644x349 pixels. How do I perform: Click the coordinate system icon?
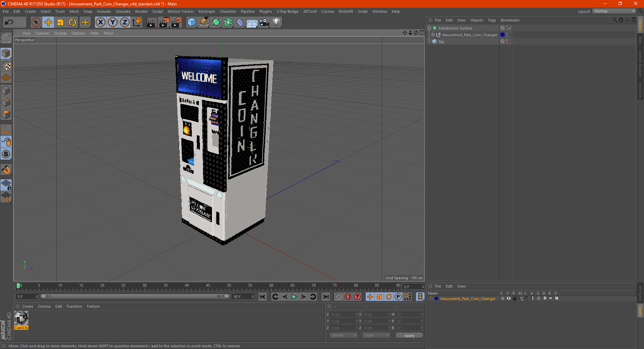point(137,22)
